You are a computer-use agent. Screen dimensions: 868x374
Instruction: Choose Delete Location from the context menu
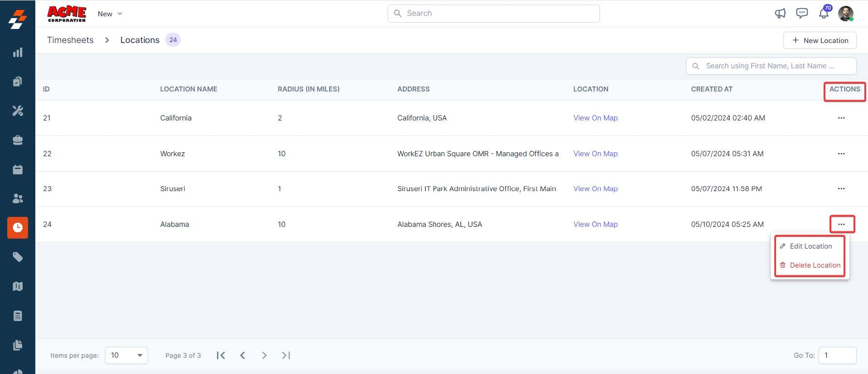[810, 265]
